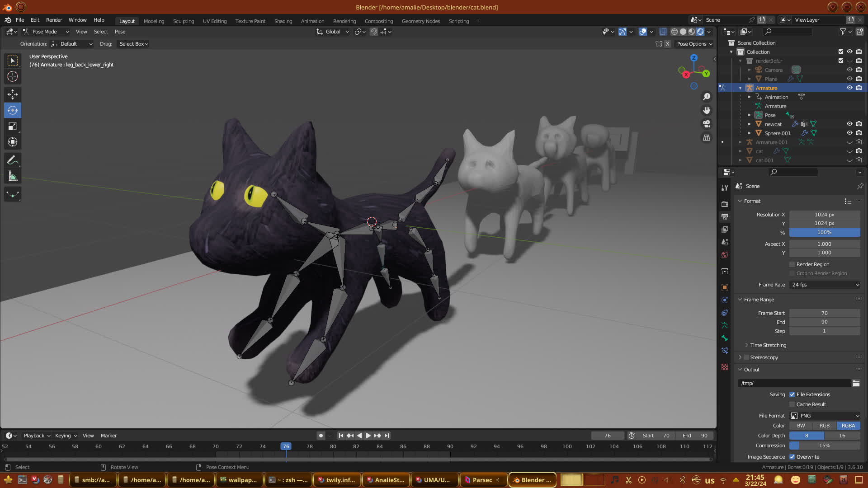
Task: Hide the newcat object in viewport
Action: click(x=849, y=124)
